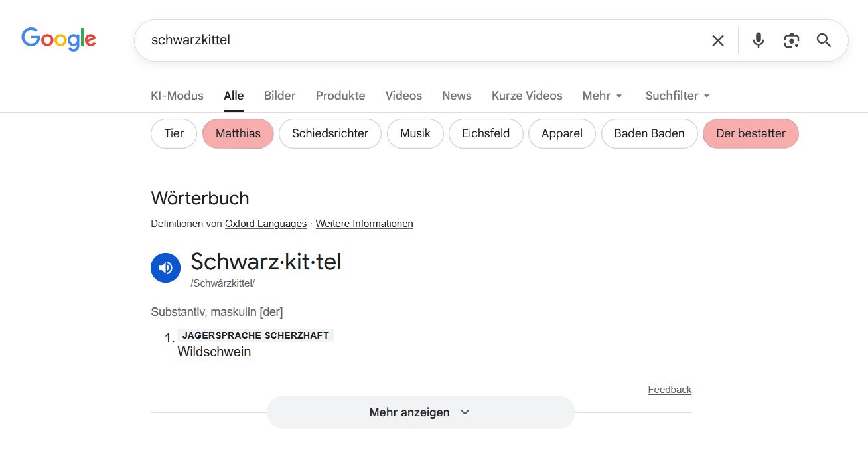This screenshot has width=868, height=454.
Task: Open the KI-Modus tab
Action: pos(177,96)
